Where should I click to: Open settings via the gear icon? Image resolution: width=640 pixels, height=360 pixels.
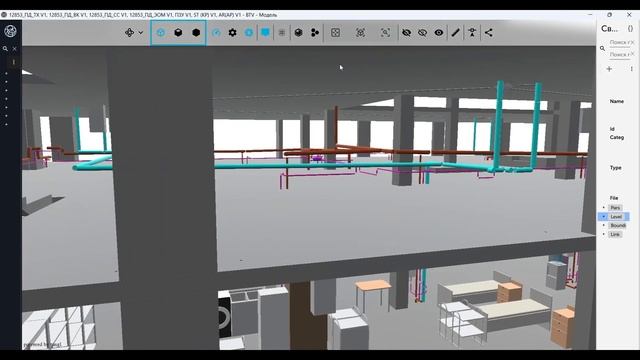pos(233,33)
